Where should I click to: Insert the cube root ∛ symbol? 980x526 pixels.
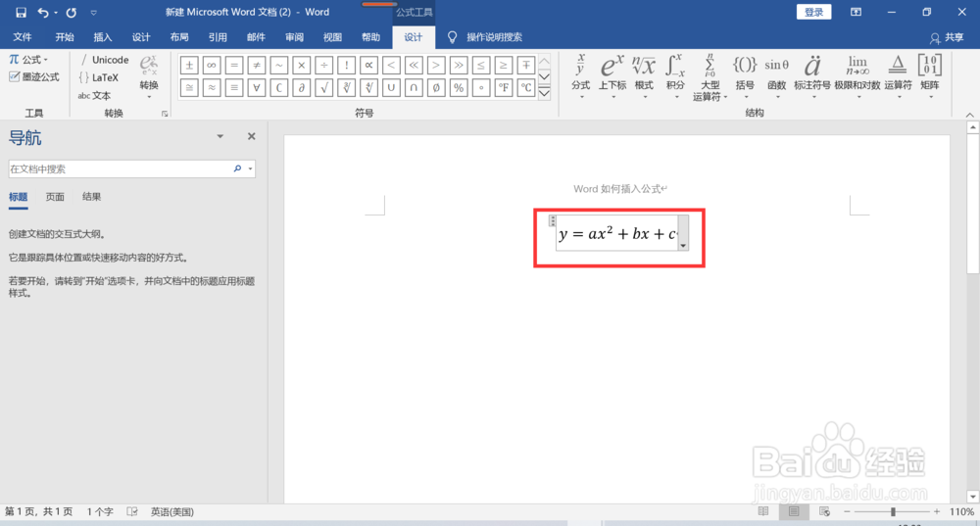click(x=346, y=87)
